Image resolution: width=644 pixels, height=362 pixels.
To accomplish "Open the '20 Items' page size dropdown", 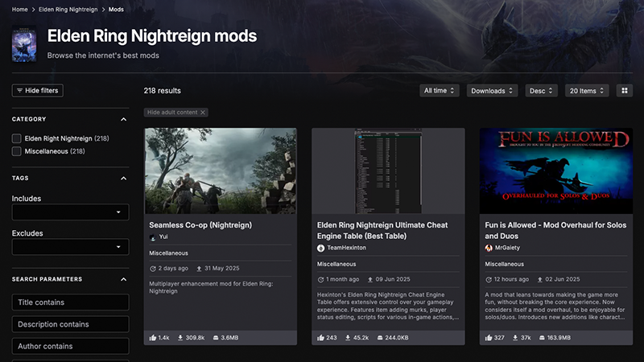I will tap(587, 91).
